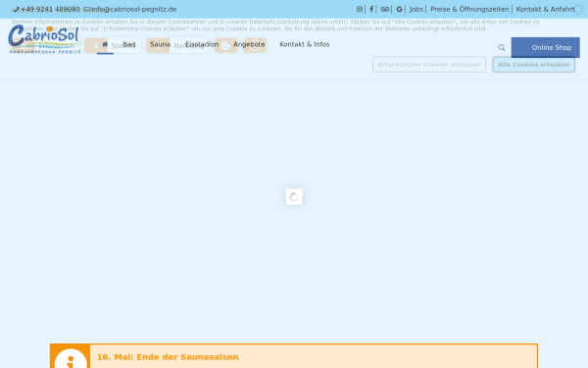Click Erforderliche Cookies erlauben
This screenshot has width=588, height=368.
tap(429, 65)
